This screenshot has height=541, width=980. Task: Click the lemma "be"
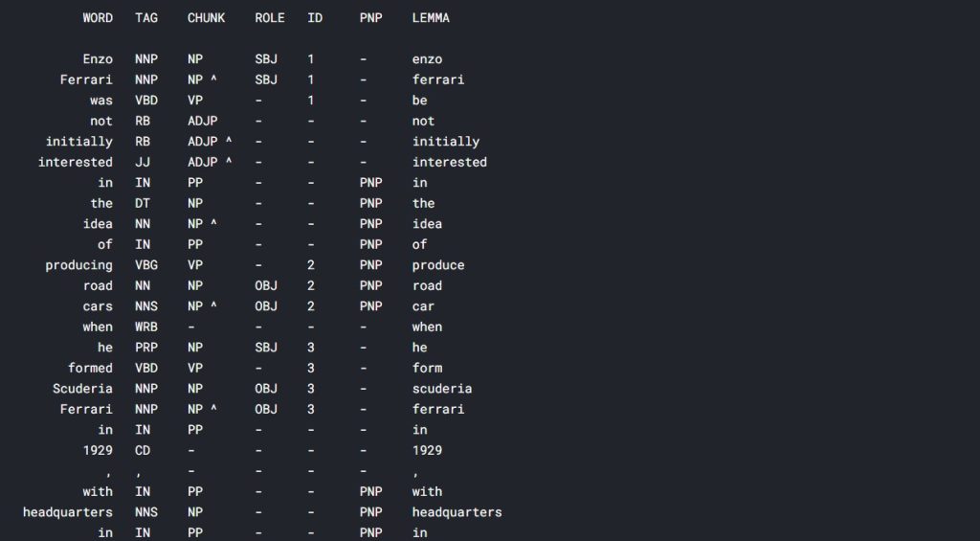pos(419,101)
